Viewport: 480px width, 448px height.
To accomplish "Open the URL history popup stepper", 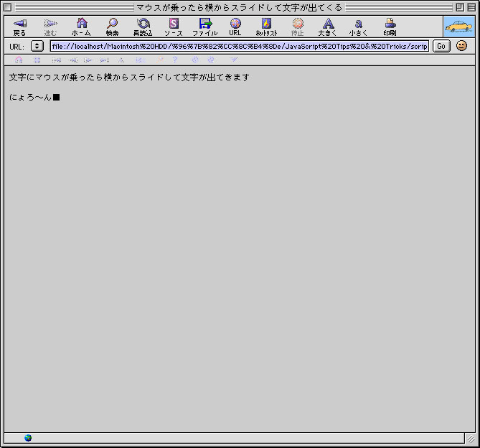I will (x=37, y=46).
